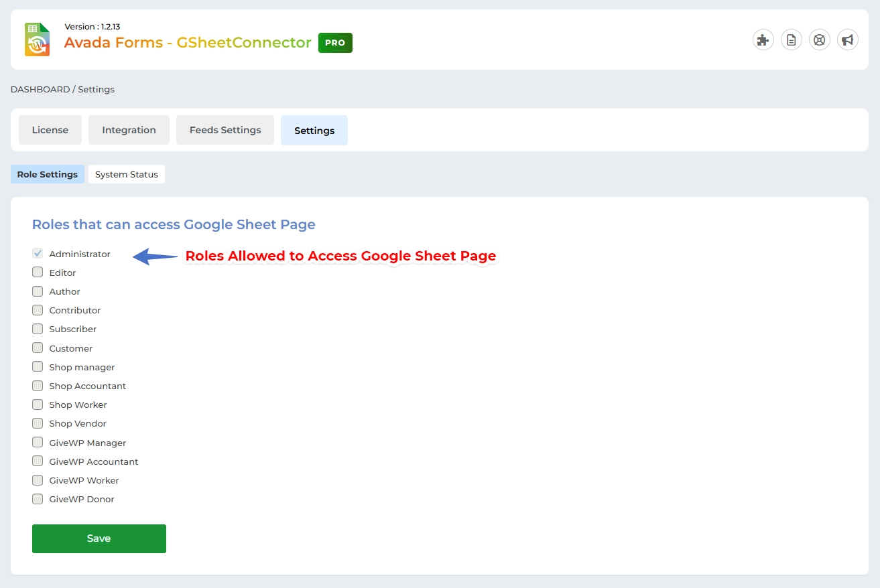
Task: Go to the Feeds Settings tab
Action: (x=225, y=130)
